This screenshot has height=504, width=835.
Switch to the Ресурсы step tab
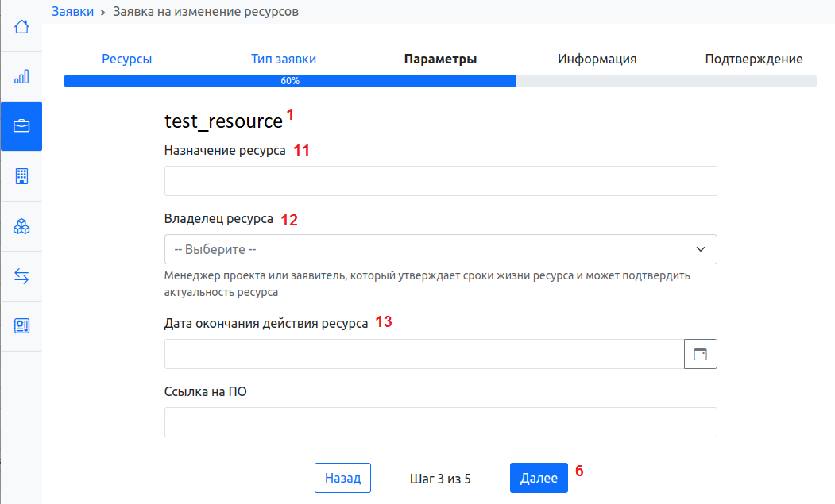(127, 59)
